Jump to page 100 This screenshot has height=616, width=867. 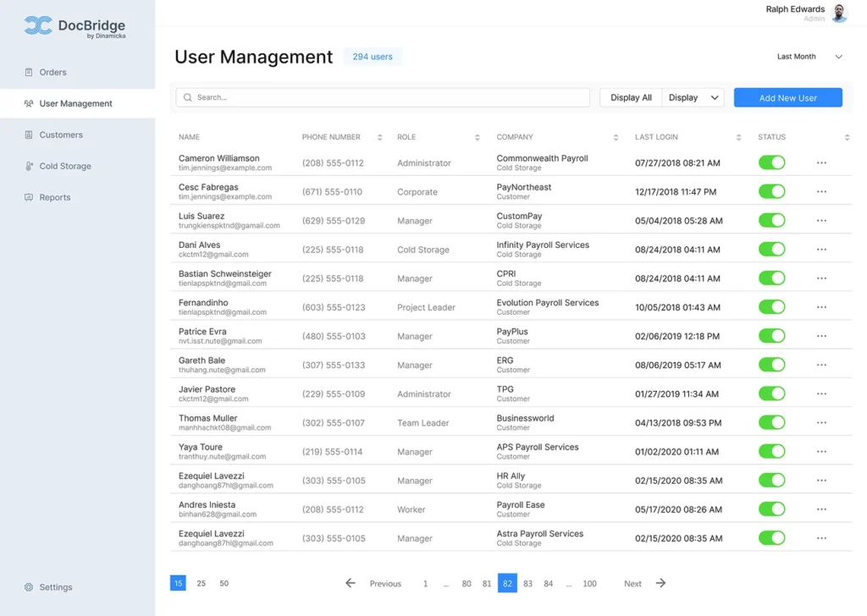pos(589,583)
